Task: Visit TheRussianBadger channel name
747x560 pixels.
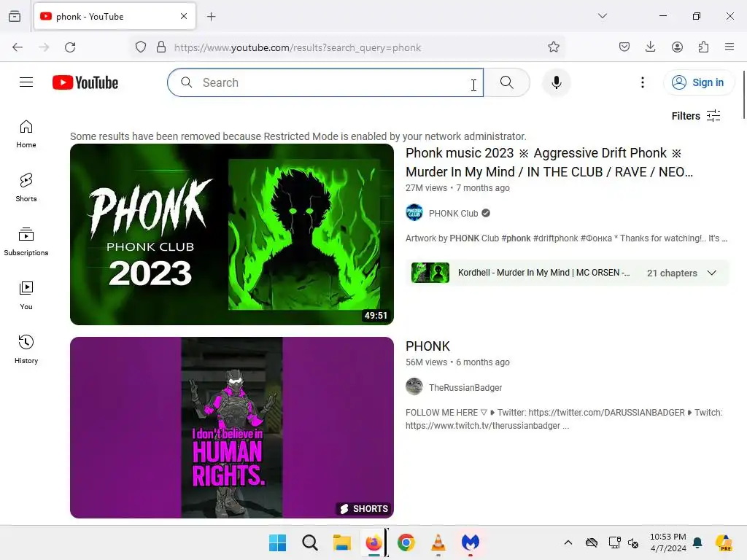Action: [465, 388]
